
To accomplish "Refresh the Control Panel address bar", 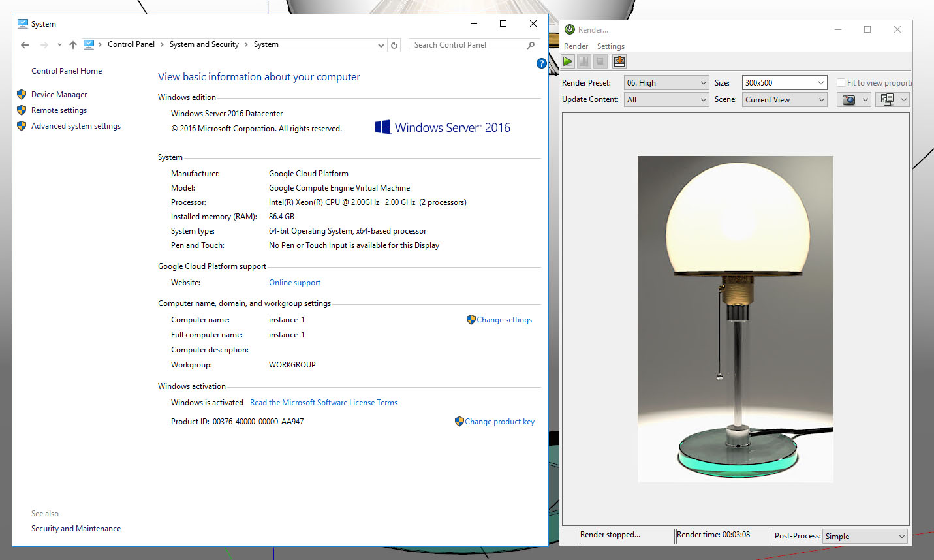I will click(394, 45).
